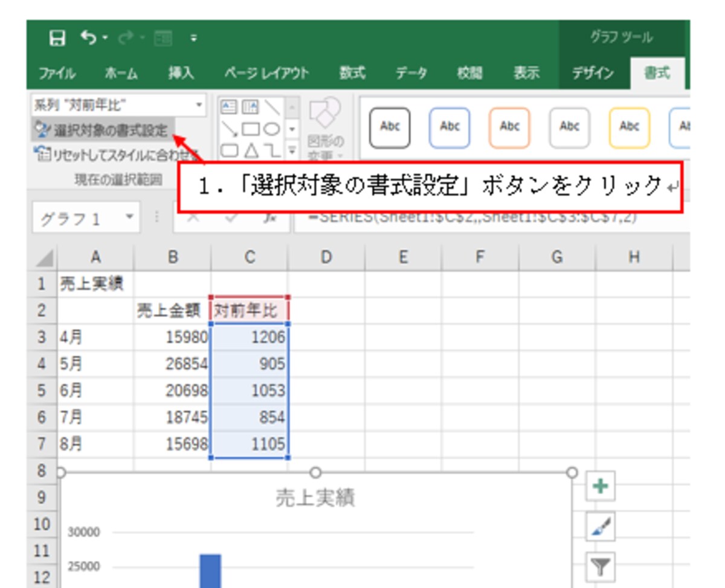
Task: Expand the shapes gallery more button
Action: (x=292, y=150)
